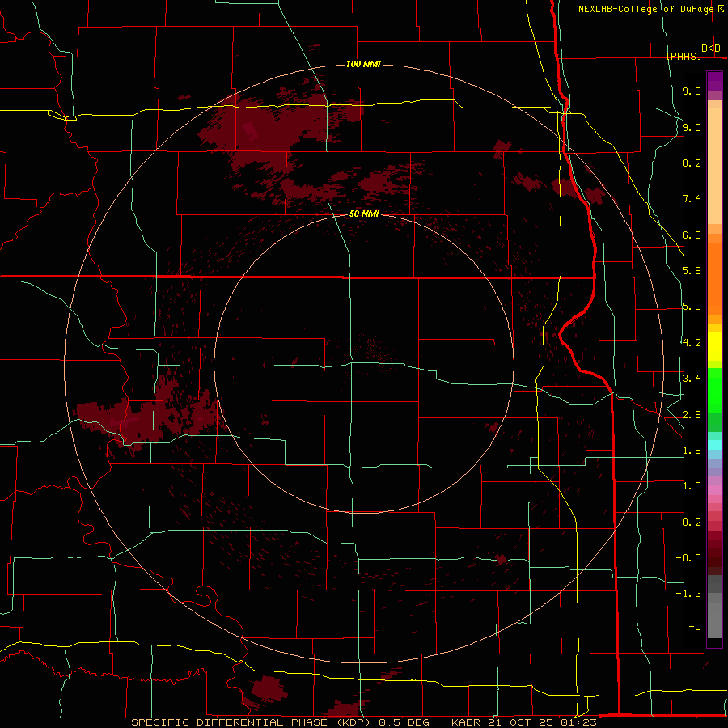This screenshot has height=728, width=728.
Task: Click the 0.2 value on the scale
Action: coord(692,523)
